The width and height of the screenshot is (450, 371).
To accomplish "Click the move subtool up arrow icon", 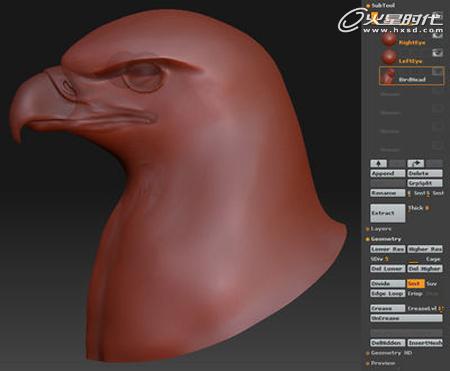I will 379,163.
